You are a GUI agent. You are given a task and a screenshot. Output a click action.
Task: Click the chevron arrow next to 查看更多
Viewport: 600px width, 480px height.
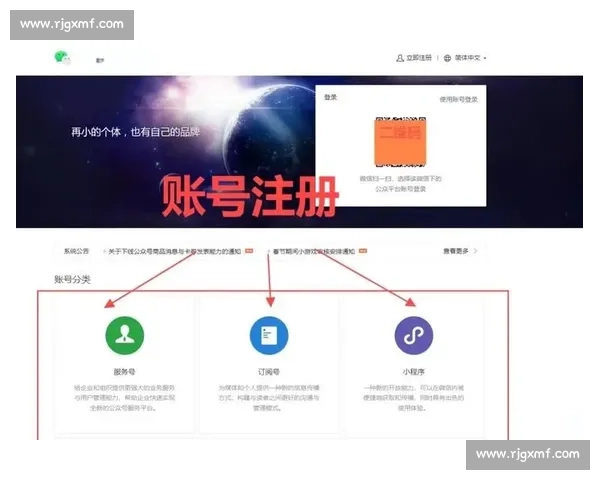(x=476, y=251)
